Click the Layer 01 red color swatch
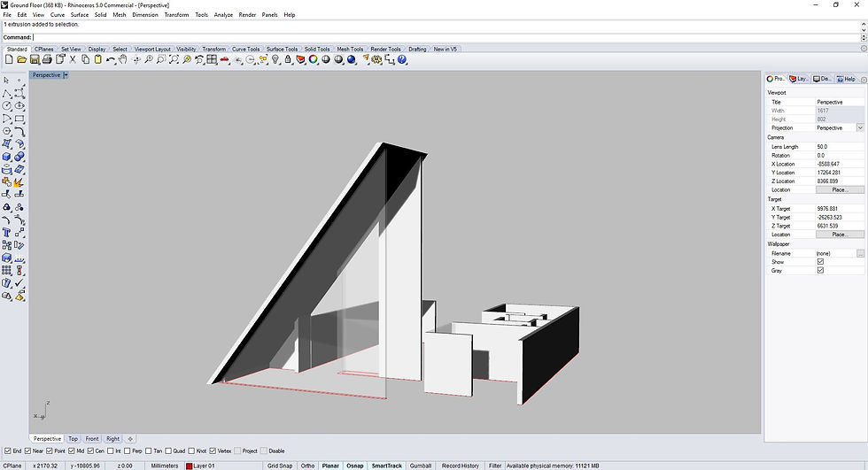 click(189, 466)
